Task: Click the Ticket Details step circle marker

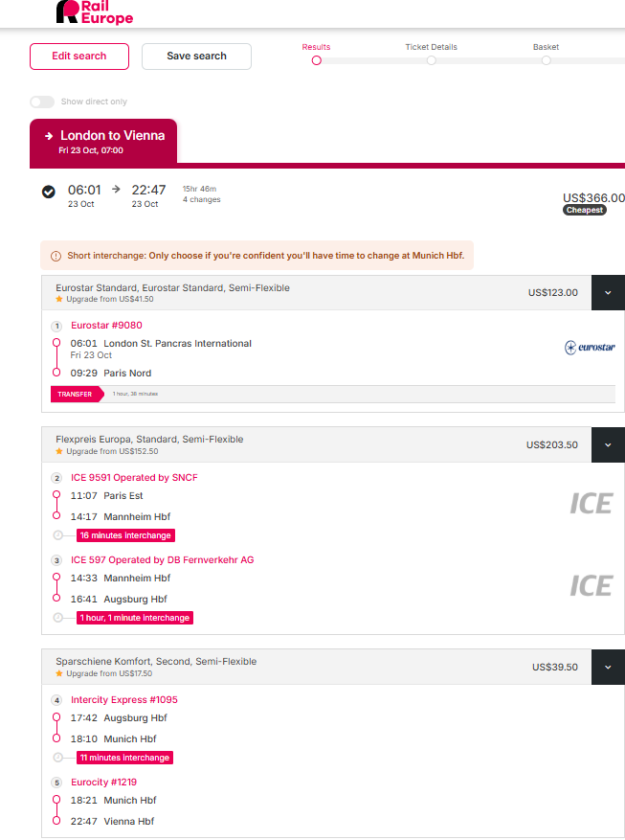Action: click(x=432, y=60)
